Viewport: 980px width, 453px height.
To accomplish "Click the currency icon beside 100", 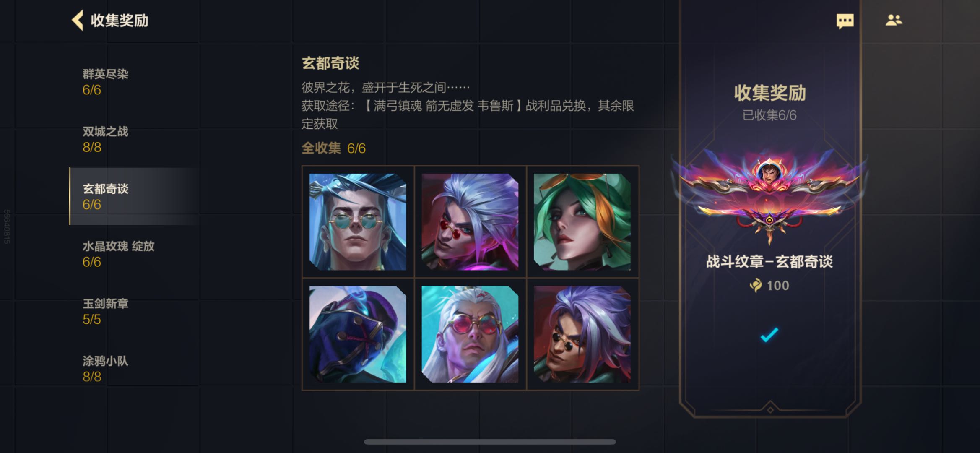I will (x=756, y=286).
